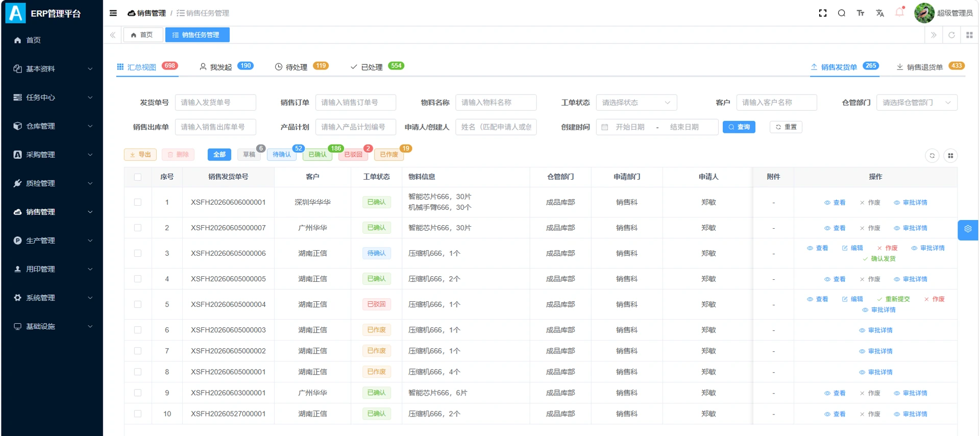Click the 开始日期 start date field
980x436 pixels.
point(630,127)
